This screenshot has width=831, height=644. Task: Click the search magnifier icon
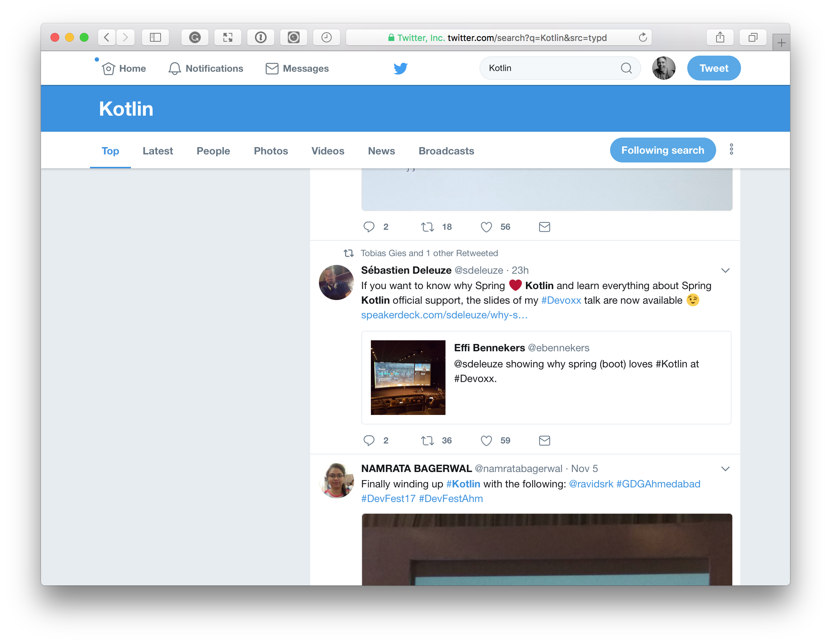626,68
